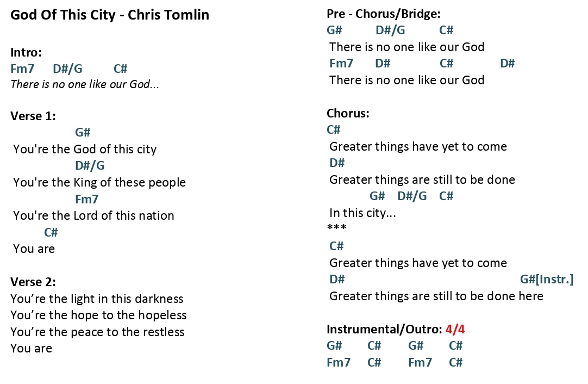Image resolution: width=588 pixels, height=384 pixels.
Task: Click the first Fm7 chord in the Outro
Action: tap(339, 362)
